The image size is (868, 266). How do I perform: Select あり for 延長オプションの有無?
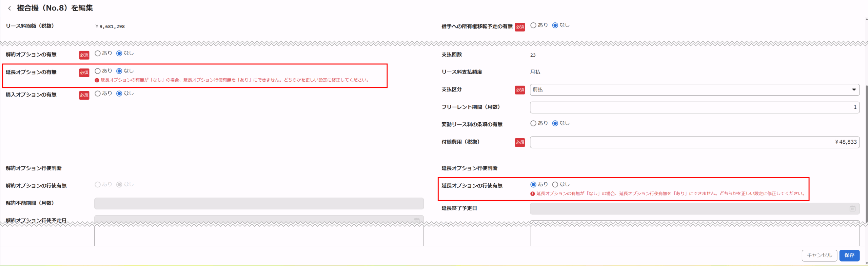point(98,71)
